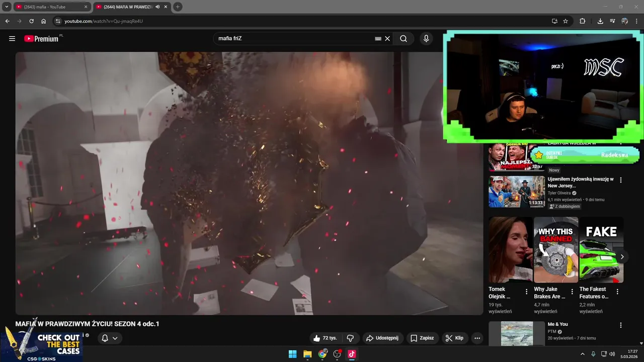This screenshot has width=644, height=362.
Task: Click the Nowy badge
Action: (554, 170)
